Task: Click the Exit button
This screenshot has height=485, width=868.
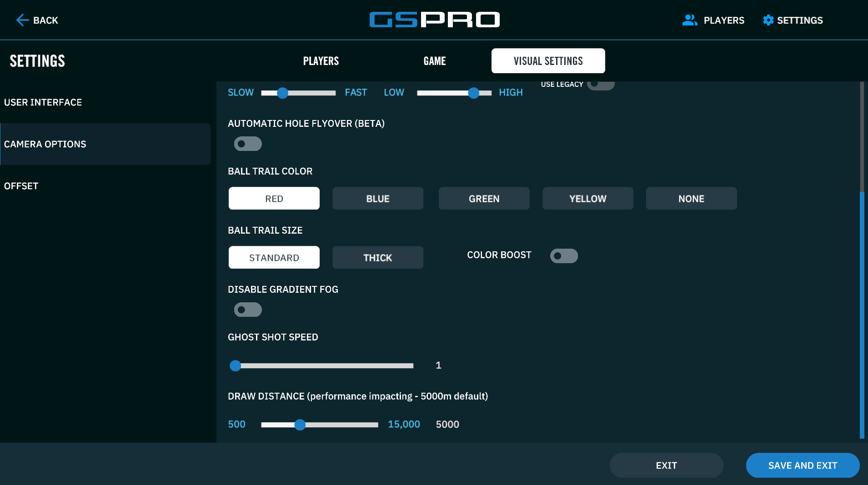Action: (666, 465)
